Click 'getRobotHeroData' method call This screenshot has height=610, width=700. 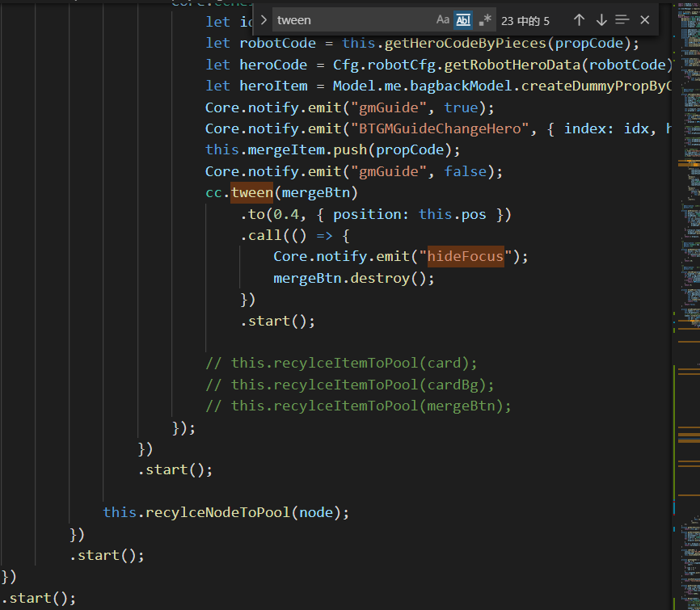point(512,65)
